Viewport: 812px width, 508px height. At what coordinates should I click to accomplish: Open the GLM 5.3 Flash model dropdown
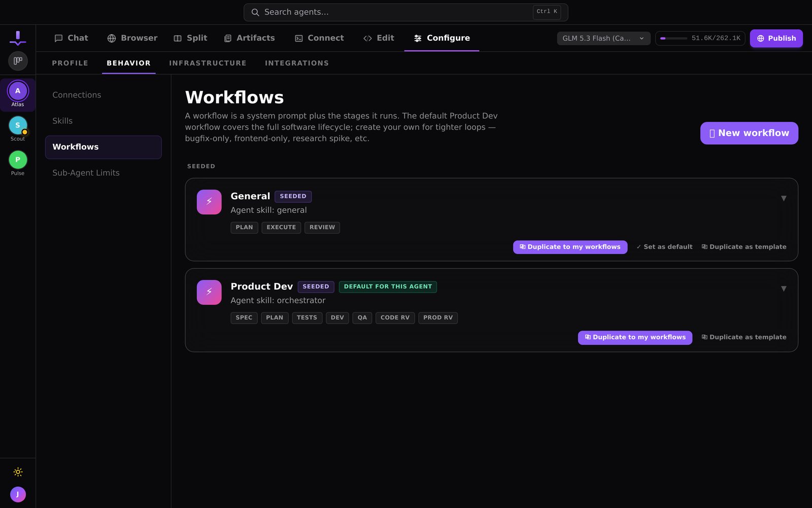pyautogui.click(x=603, y=38)
